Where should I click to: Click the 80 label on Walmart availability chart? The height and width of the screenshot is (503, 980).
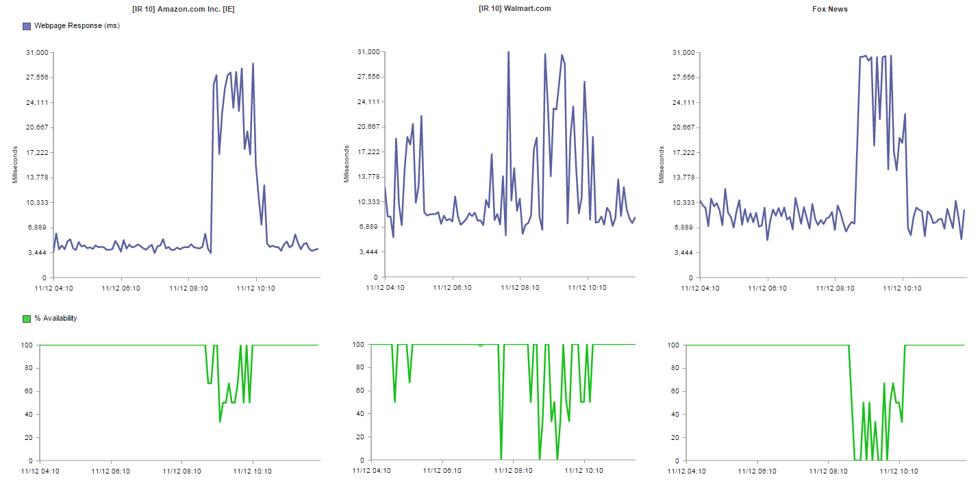pyautogui.click(x=362, y=368)
